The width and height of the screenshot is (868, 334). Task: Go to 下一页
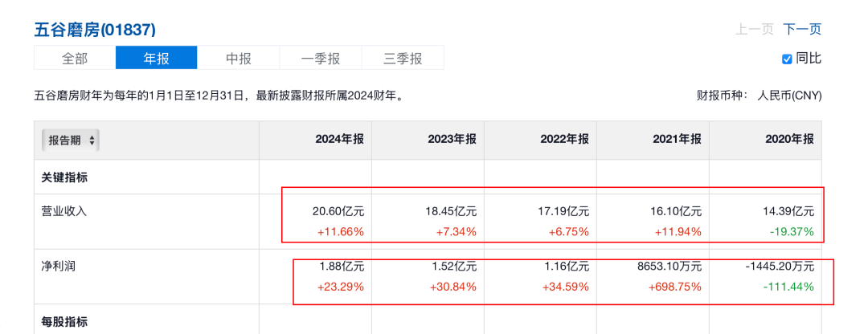pyautogui.click(x=802, y=30)
